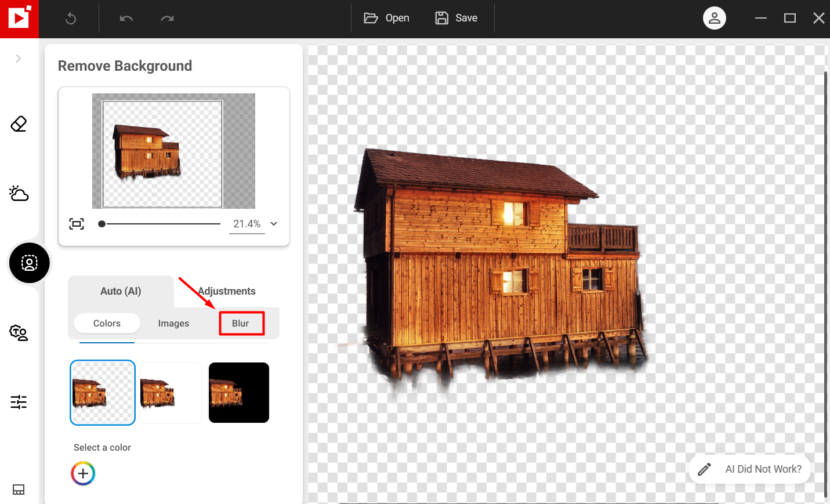The width and height of the screenshot is (830, 504).
Task: Click the 'Remove Background' panel heading
Action: [x=125, y=66]
